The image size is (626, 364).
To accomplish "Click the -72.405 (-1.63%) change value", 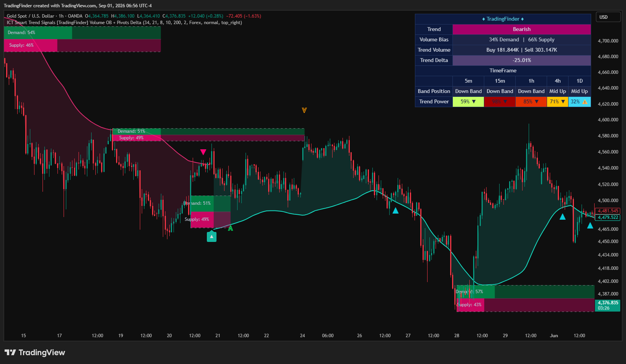I will (244, 16).
